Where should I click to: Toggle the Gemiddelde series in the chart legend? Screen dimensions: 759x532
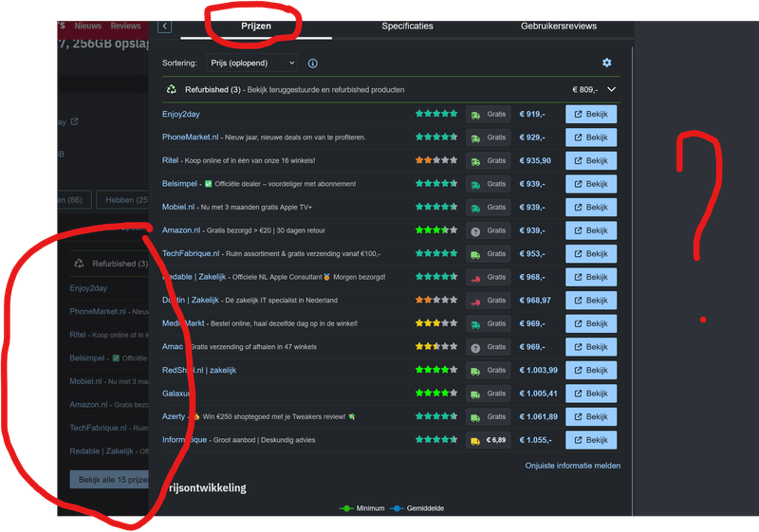pyautogui.click(x=417, y=508)
